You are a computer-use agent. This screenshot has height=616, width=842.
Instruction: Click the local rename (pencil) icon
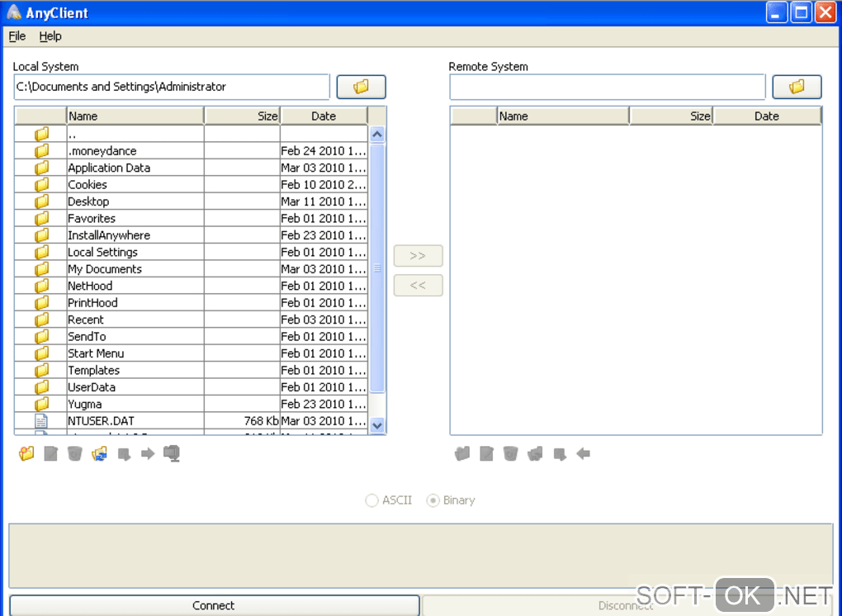coord(51,454)
